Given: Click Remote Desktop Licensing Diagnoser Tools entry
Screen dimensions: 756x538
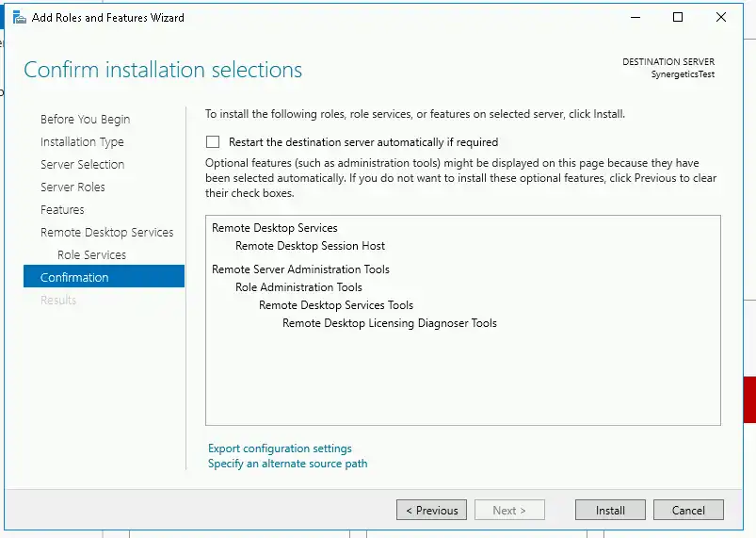Looking at the screenshot, I should (390, 323).
